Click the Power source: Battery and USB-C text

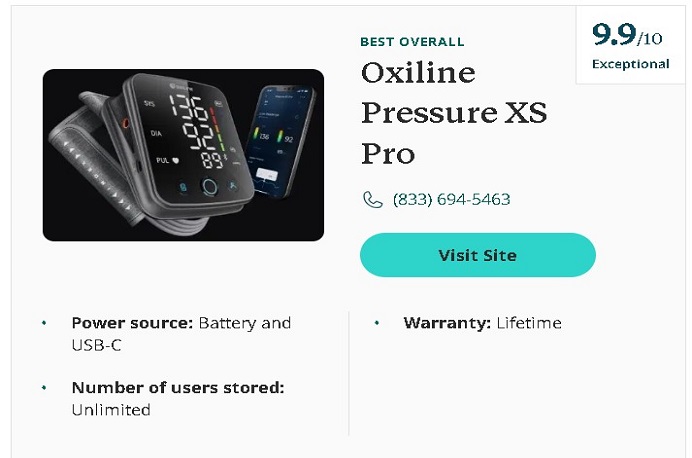(x=181, y=333)
